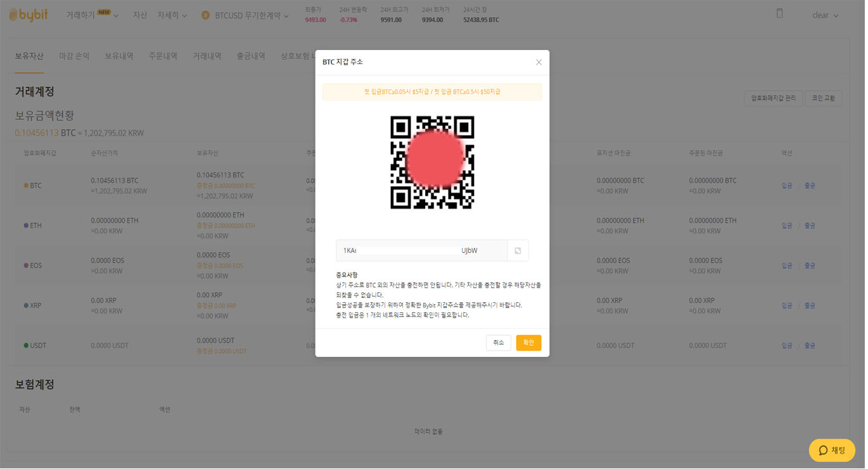Open the 자산 menu item
Viewport: 868px width, 469px height.
140,15
